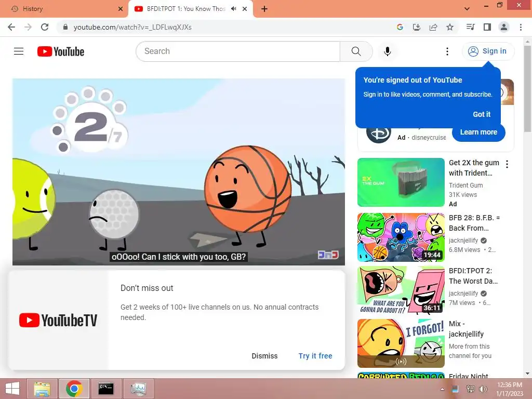This screenshot has height=399, width=532.
Task: Bookmark this tab with star icon
Action: (x=449, y=27)
